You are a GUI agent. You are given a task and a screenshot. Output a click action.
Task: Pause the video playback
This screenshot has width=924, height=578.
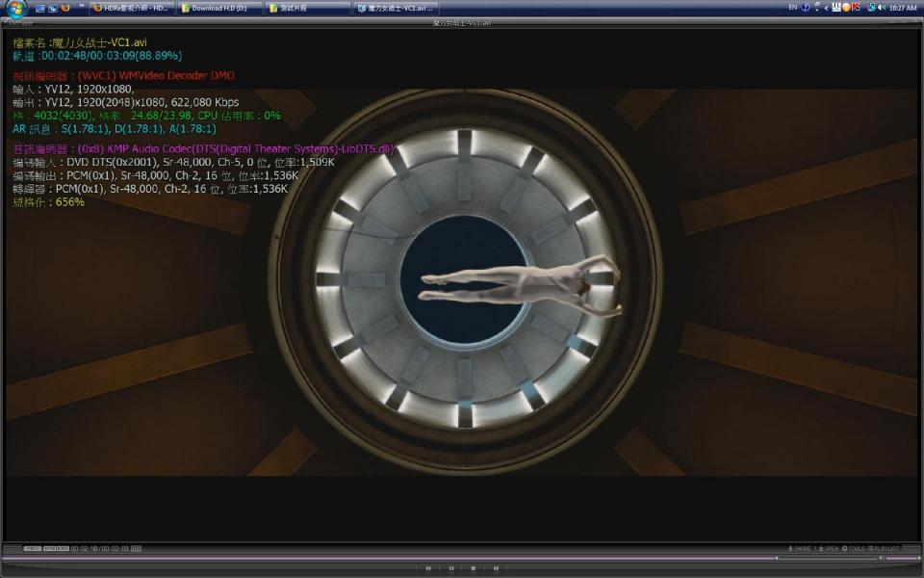(450, 568)
